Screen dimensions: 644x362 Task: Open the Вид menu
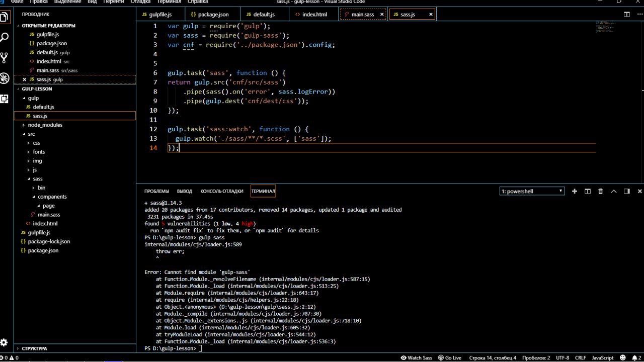92,2
